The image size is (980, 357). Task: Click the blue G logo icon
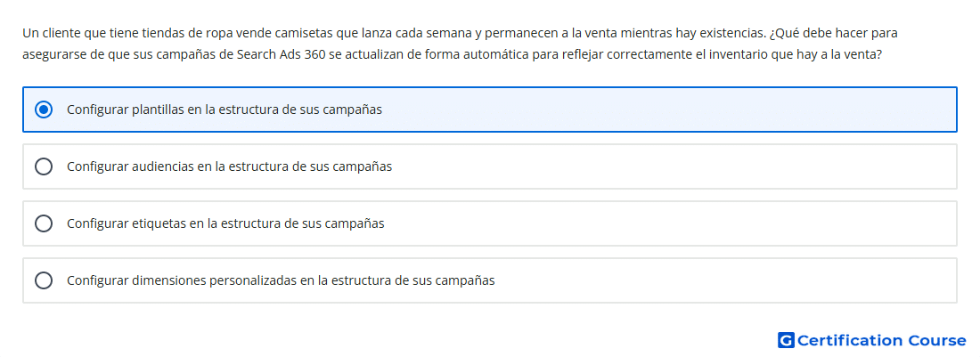[x=786, y=340]
